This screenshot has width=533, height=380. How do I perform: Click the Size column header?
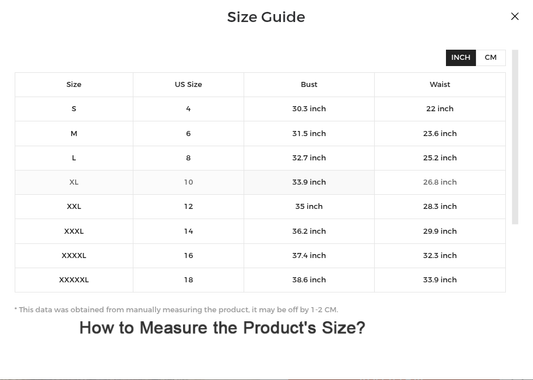click(74, 84)
